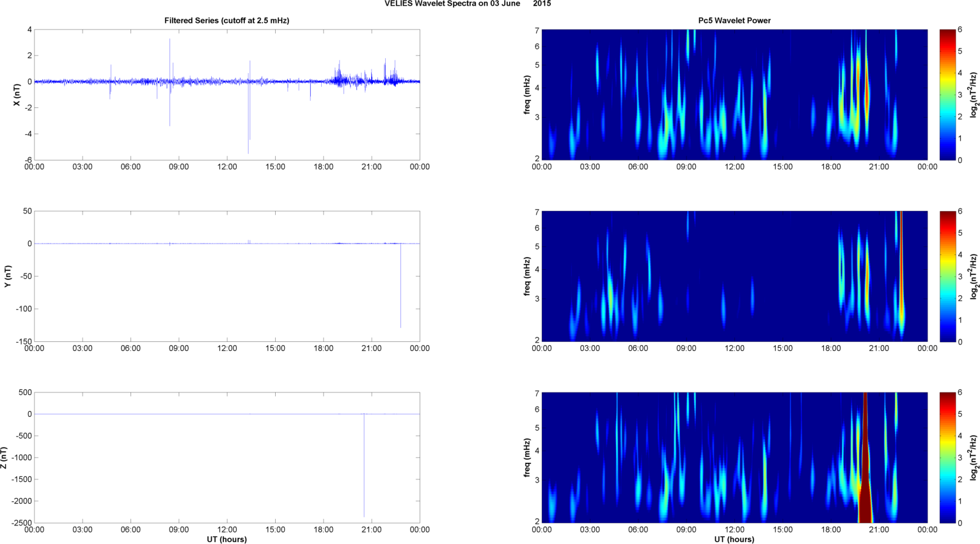The height and width of the screenshot is (544, 980).
Task: Click the "X (nT)" axis label
Action: click(x=17, y=95)
